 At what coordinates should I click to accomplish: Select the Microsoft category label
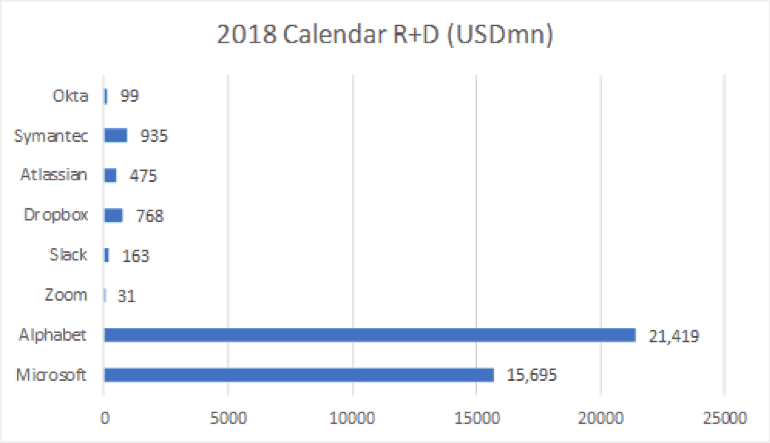(x=56, y=375)
